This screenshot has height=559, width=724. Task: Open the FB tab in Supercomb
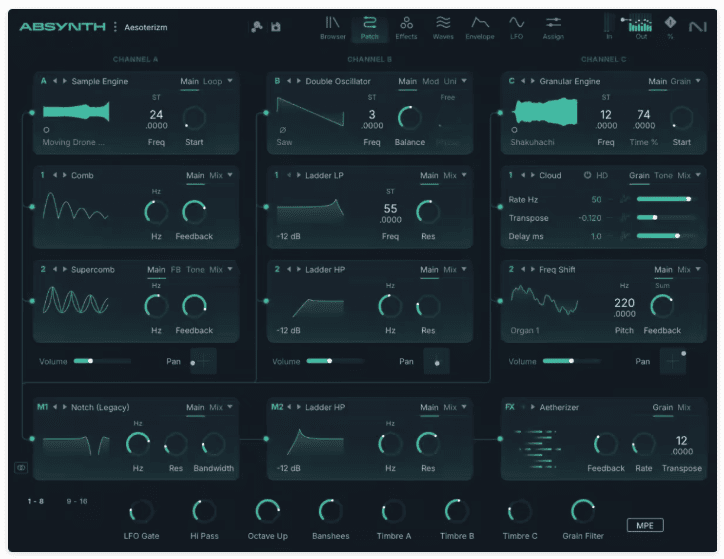175,270
